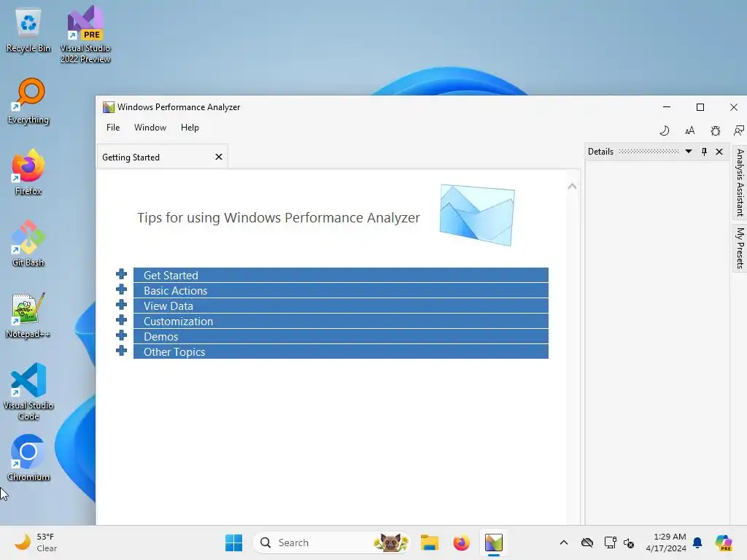Screen dimensions: 747x560
Task: Click the font size AA icon
Action: click(x=690, y=131)
